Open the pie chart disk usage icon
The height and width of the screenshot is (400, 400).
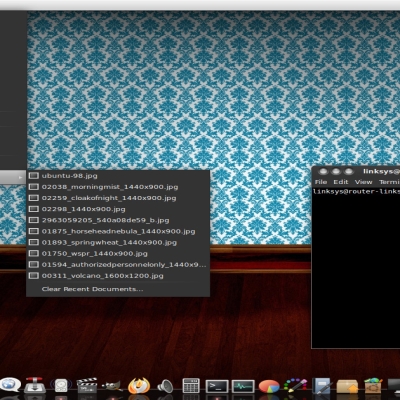click(x=269, y=387)
